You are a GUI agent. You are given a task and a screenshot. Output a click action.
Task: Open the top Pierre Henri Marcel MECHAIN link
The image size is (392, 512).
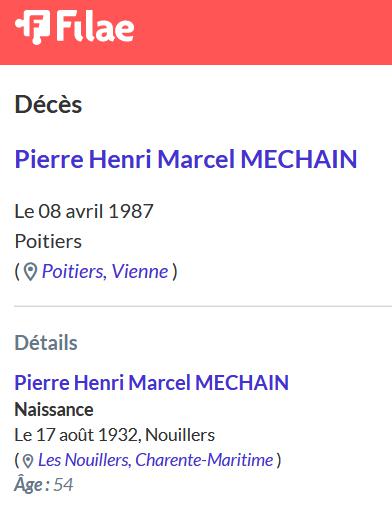click(186, 159)
